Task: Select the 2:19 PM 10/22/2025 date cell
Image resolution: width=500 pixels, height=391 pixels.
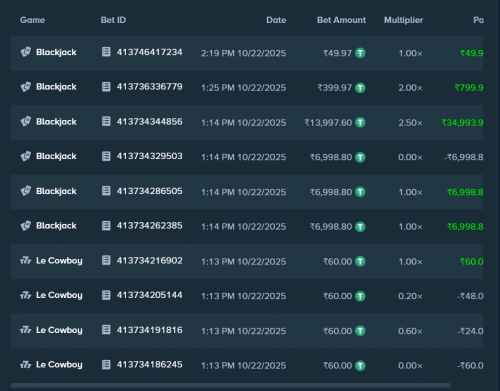Action: (243, 53)
